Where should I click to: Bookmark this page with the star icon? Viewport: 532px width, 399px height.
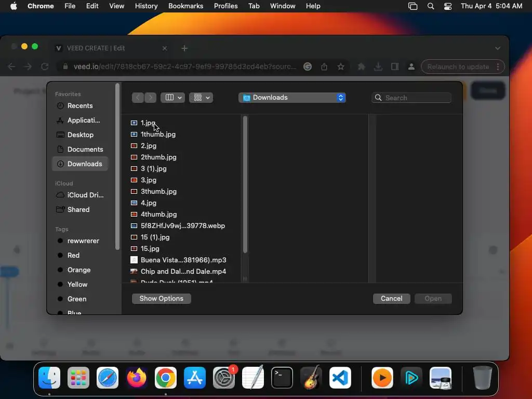pyautogui.click(x=341, y=66)
